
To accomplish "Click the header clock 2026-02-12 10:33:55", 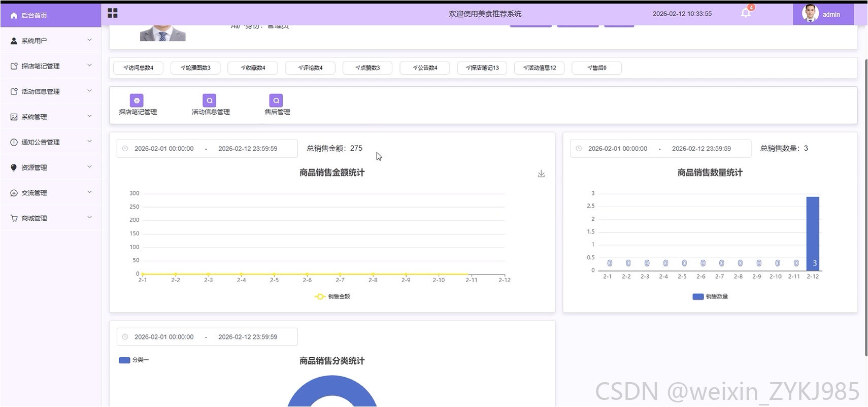I will point(682,14).
